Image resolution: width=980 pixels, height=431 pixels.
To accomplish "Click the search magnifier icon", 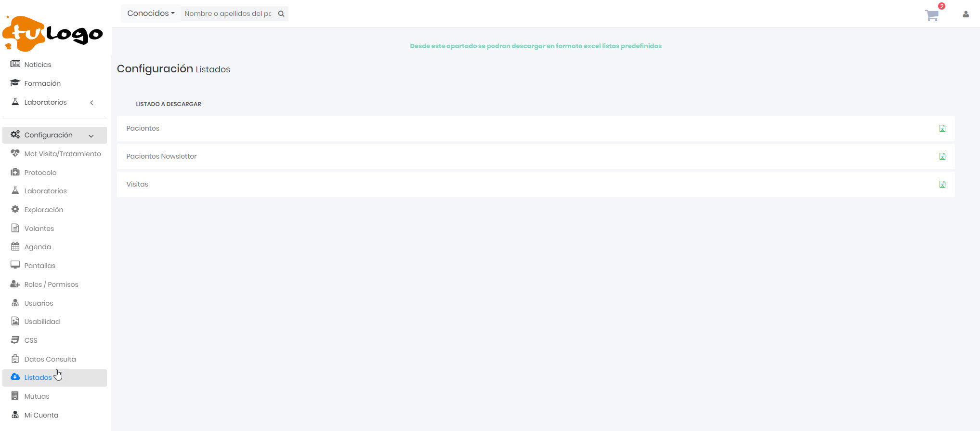I will point(281,14).
